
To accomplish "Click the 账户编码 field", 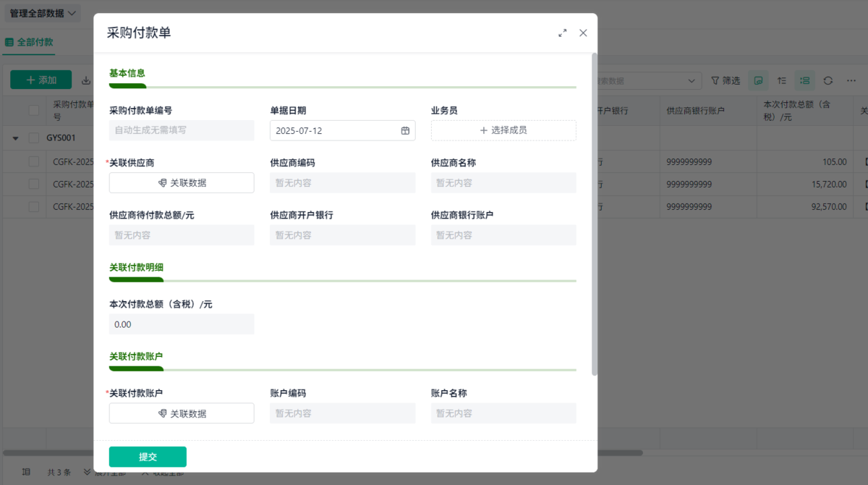I will coord(342,413).
